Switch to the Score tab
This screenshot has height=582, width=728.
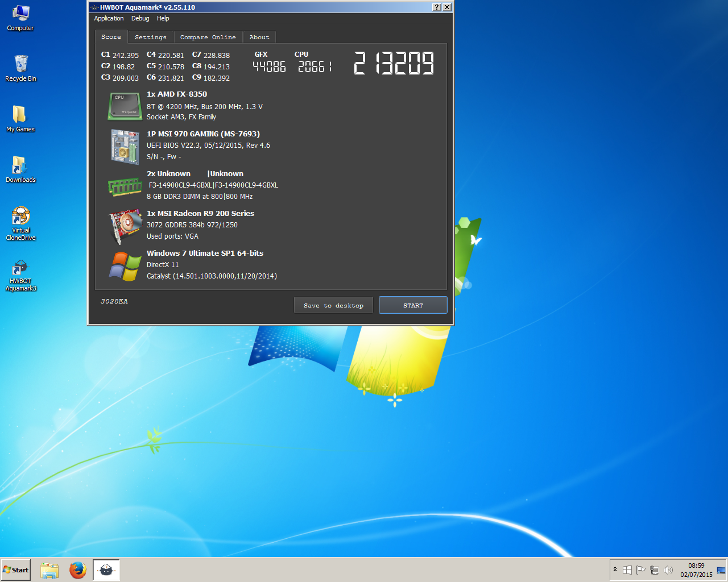tap(111, 36)
